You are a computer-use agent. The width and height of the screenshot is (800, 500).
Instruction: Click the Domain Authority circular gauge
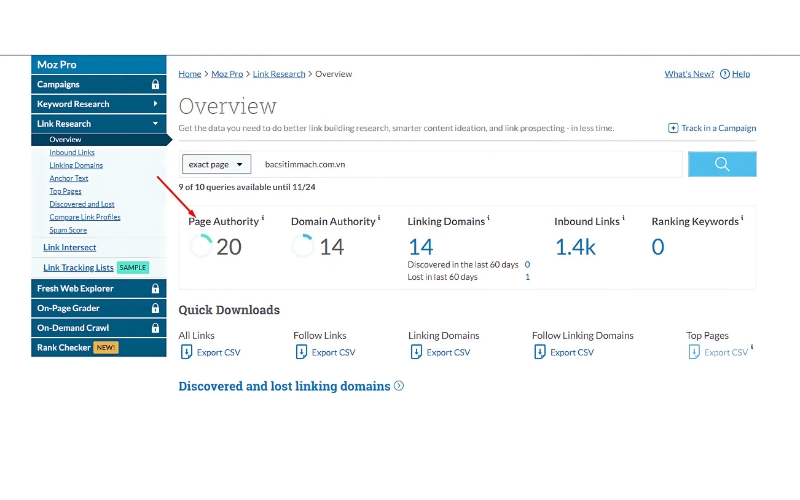click(303, 246)
